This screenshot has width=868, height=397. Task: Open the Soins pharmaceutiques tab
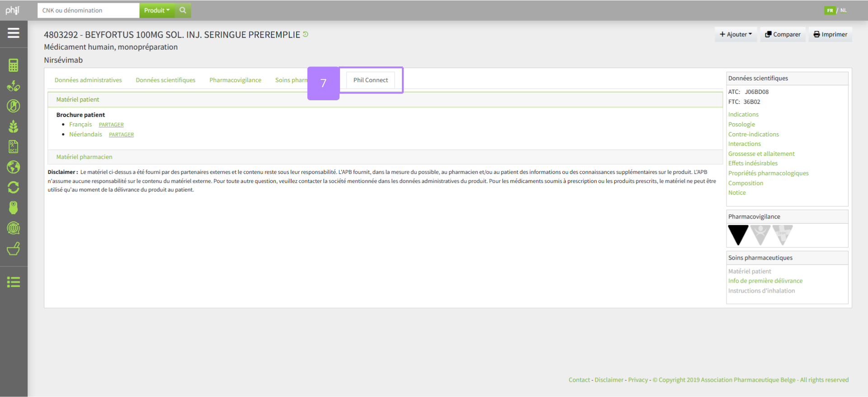(x=291, y=80)
